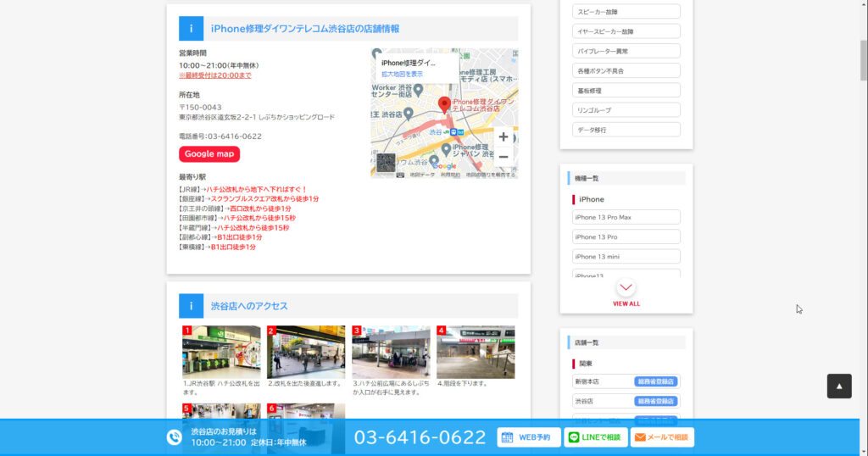Click '【銀座線】' nearest station line
The height and width of the screenshot is (456, 868).
coord(248,198)
